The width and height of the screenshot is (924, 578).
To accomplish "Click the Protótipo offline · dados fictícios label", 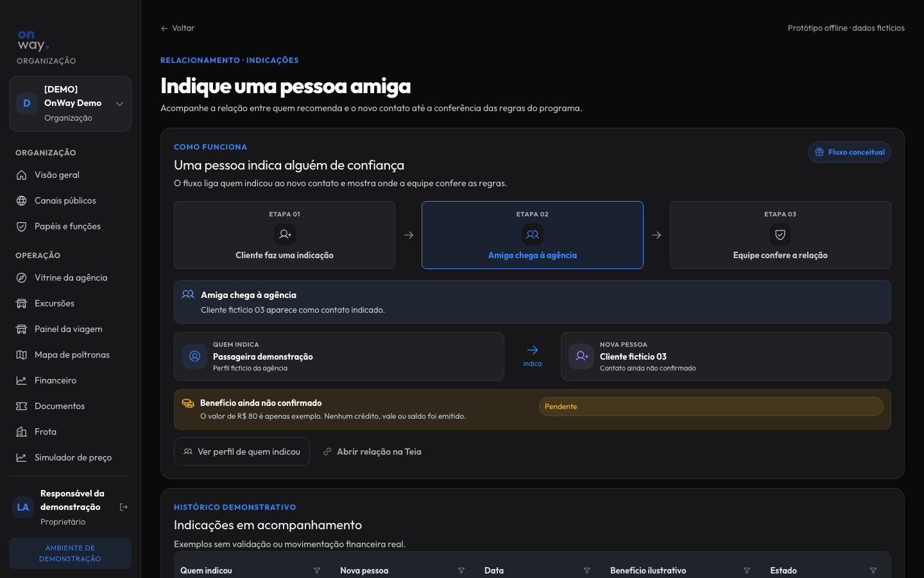I will [846, 28].
